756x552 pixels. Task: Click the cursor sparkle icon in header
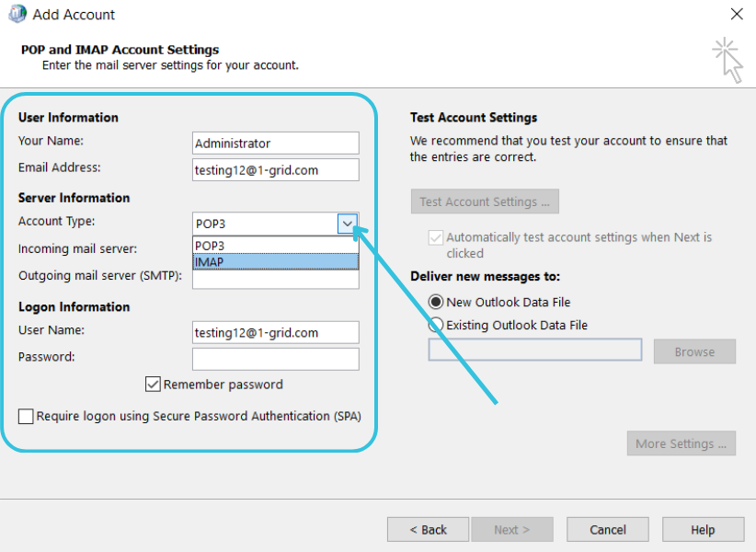(728, 59)
